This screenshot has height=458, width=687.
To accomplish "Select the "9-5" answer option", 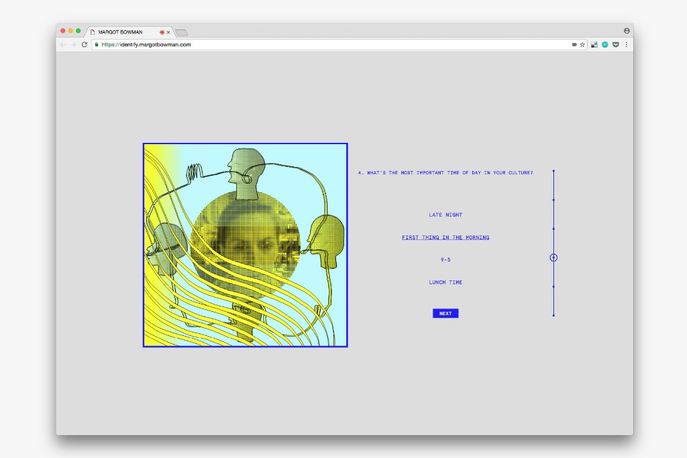I will click(x=445, y=259).
